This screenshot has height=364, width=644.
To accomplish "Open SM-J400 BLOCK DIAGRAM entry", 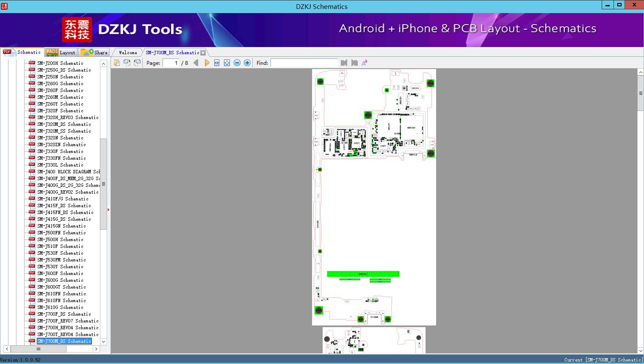I will point(69,172).
